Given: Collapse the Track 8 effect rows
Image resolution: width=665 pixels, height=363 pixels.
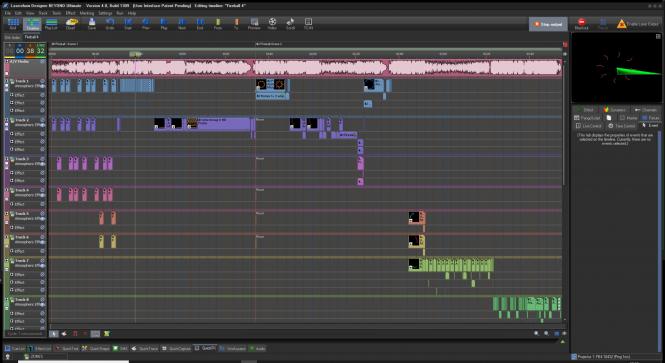Looking at the screenshot, I should 7,300.
